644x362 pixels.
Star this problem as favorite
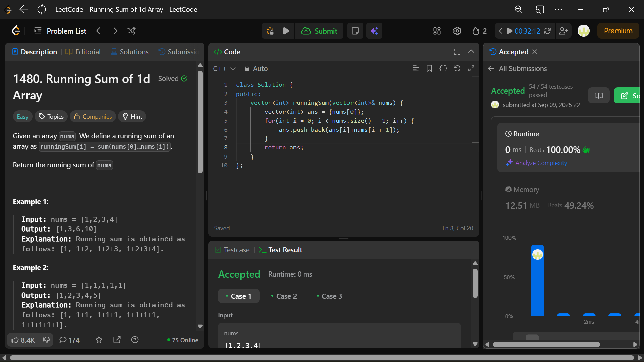tap(99, 340)
